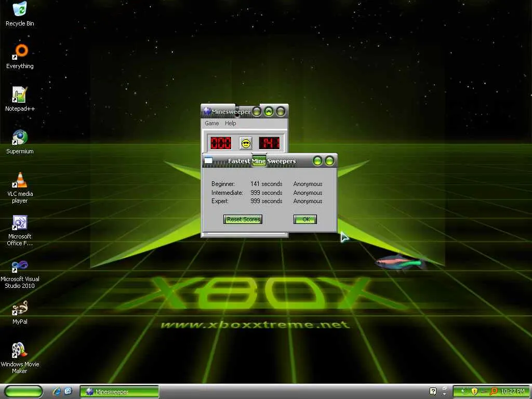
Task: Click the second quick launch icon
Action: pyautogui.click(x=68, y=391)
